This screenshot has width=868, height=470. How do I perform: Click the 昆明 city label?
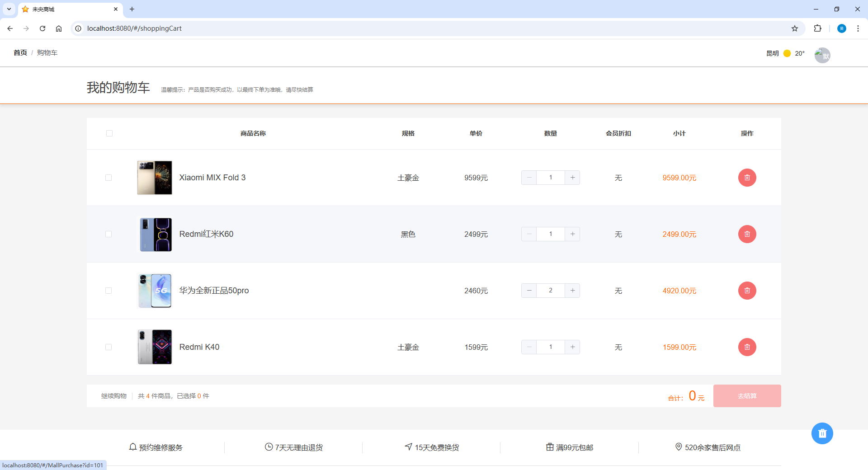click(772, 53)
